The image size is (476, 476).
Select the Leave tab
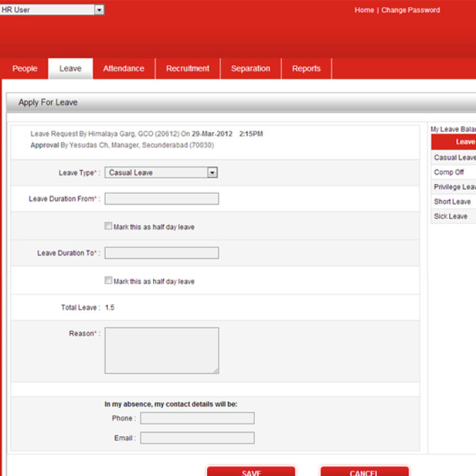tap(70, 69)
